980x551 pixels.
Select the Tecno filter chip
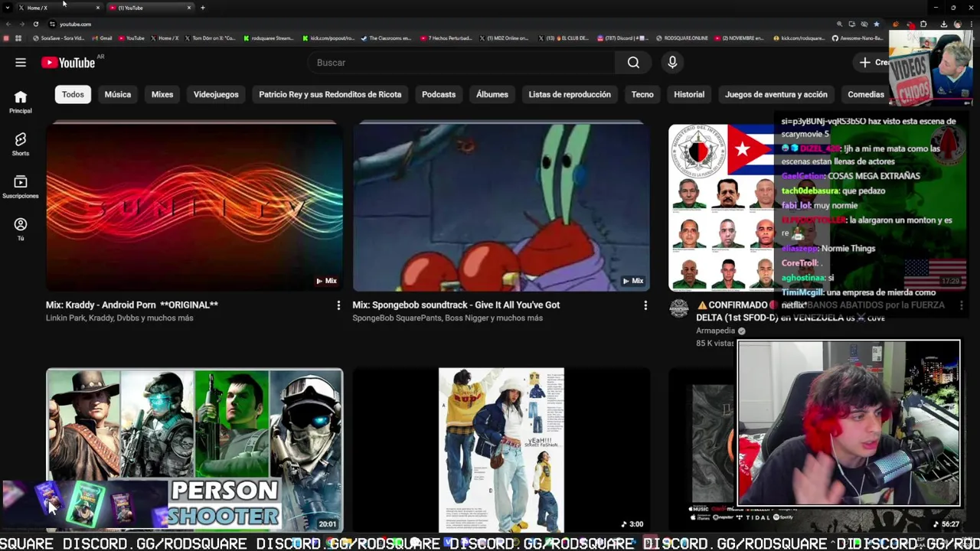pos(642,94)
